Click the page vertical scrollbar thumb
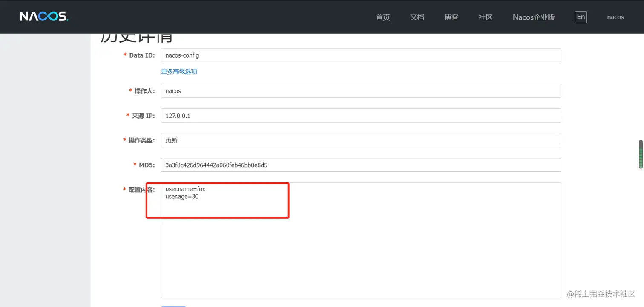Viewport: 644px width, 307px height. 641,154
